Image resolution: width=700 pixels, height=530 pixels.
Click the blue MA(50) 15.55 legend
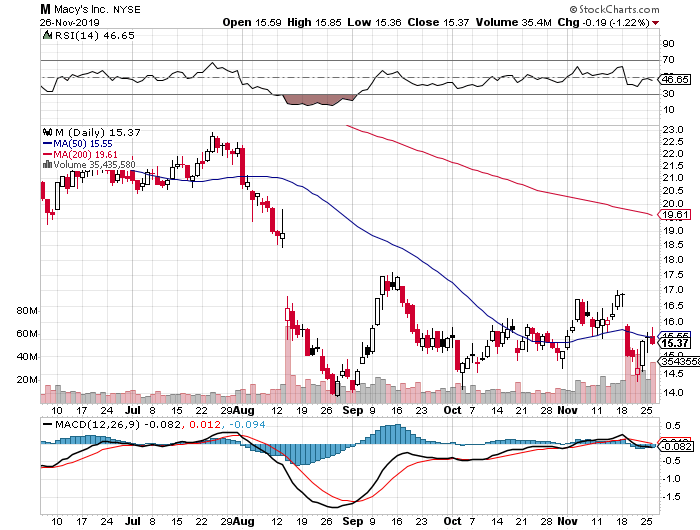(x=78, y=144)
